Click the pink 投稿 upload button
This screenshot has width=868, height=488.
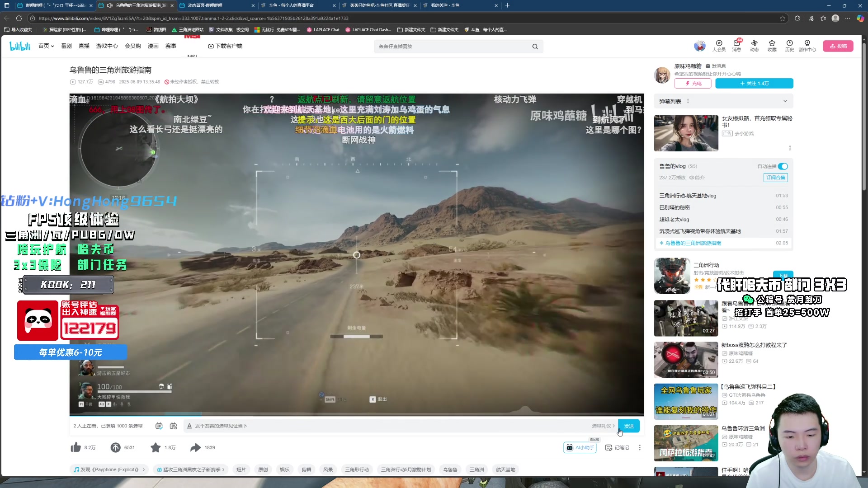coord(838,46)
